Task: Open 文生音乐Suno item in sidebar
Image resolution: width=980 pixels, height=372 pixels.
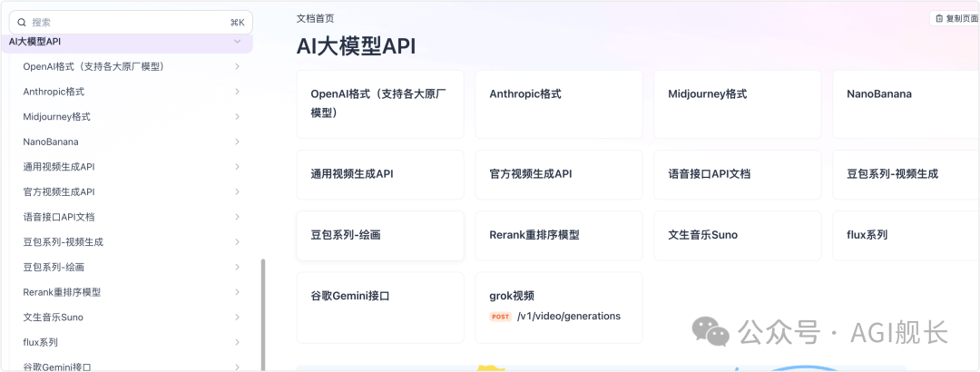Action: click(54, 317)
